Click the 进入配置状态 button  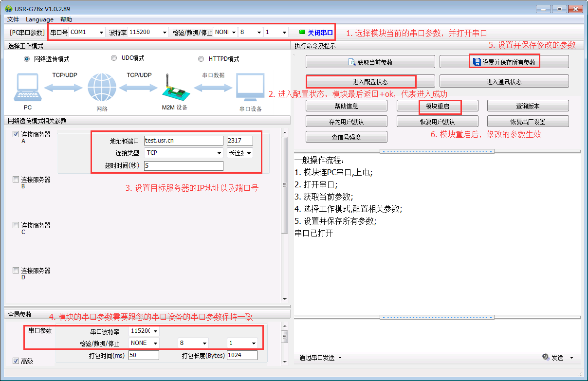[370, 81]
